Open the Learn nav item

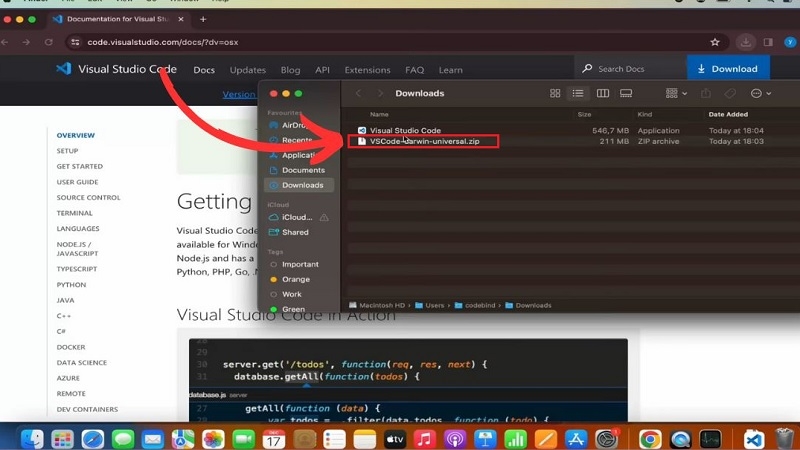pos(451,70)
